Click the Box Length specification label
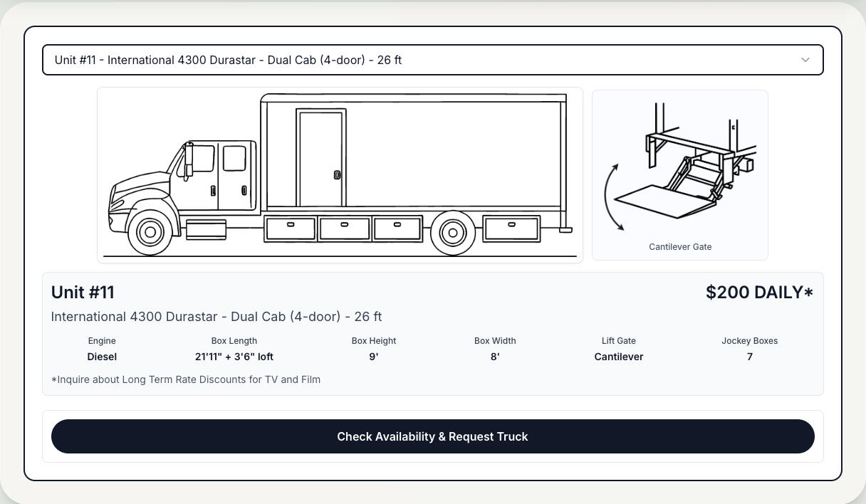Screen dimensions: 866x504 (x=234, y=341)
